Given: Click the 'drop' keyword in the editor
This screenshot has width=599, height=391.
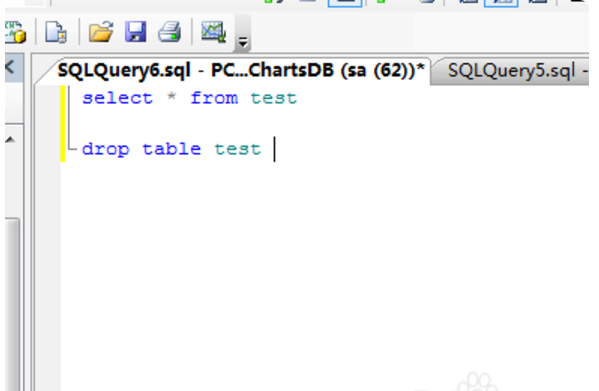Looking at the screenshot, I should (106, 150).
